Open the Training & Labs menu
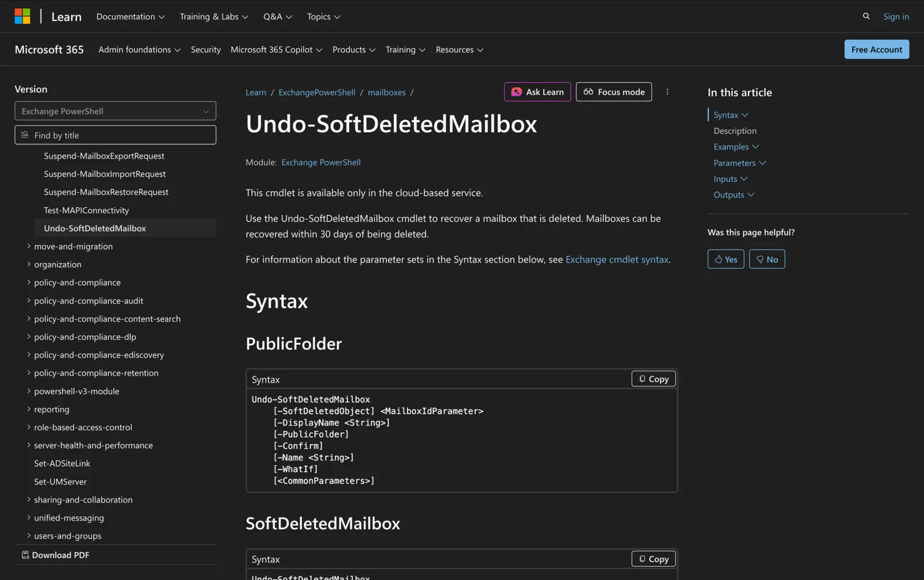Viewport: 924px width, 580px height. [x=214, y=16]
